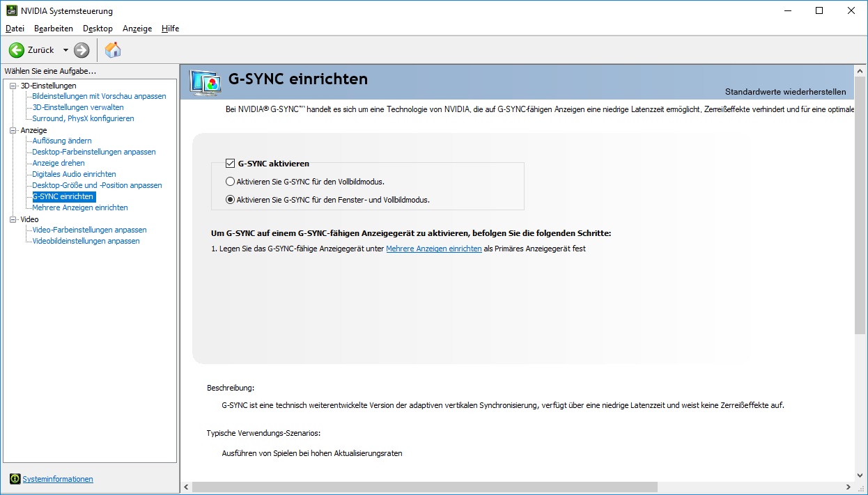This screenshot has height=495, width=868.
Task: Open the Anzeige menu
Action: (x=137, y=29)
